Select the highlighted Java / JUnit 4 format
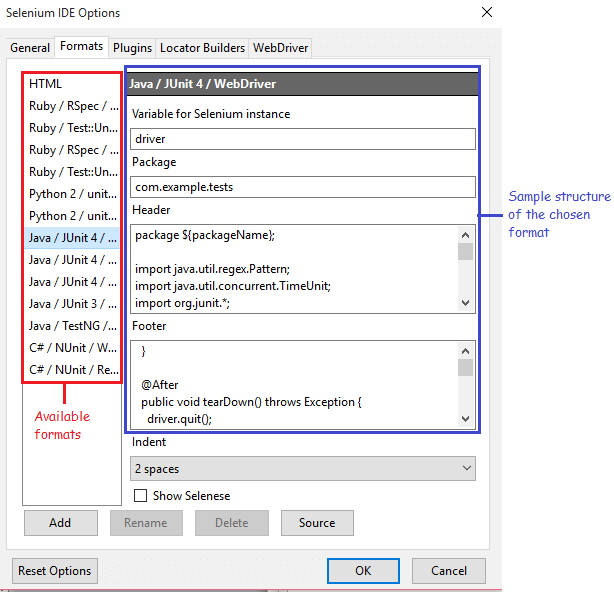 tap(73, 238)
